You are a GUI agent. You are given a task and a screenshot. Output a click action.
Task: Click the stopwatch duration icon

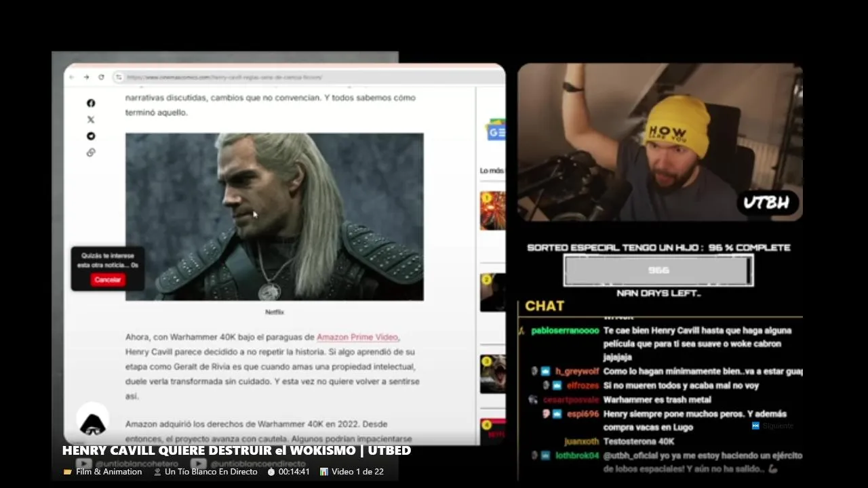tap(271, 472)
